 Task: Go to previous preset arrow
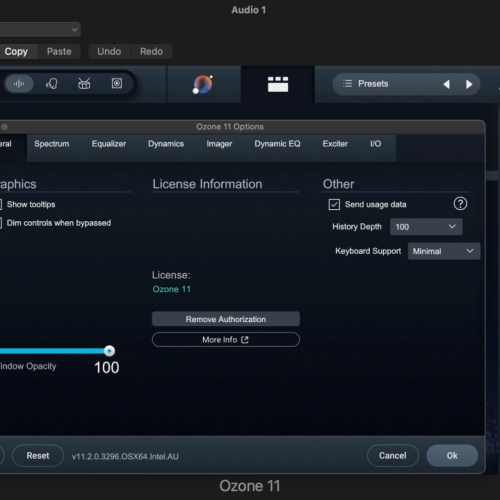447,84
